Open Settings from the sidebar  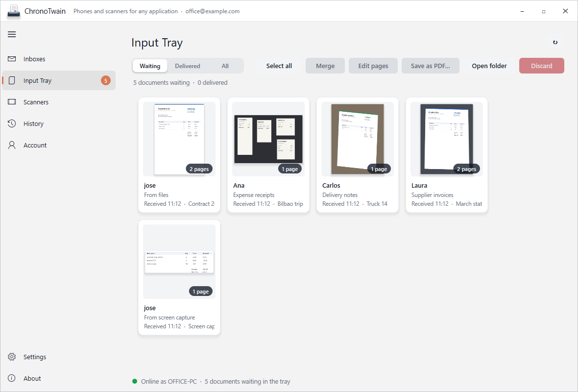(x=59, y=357)
